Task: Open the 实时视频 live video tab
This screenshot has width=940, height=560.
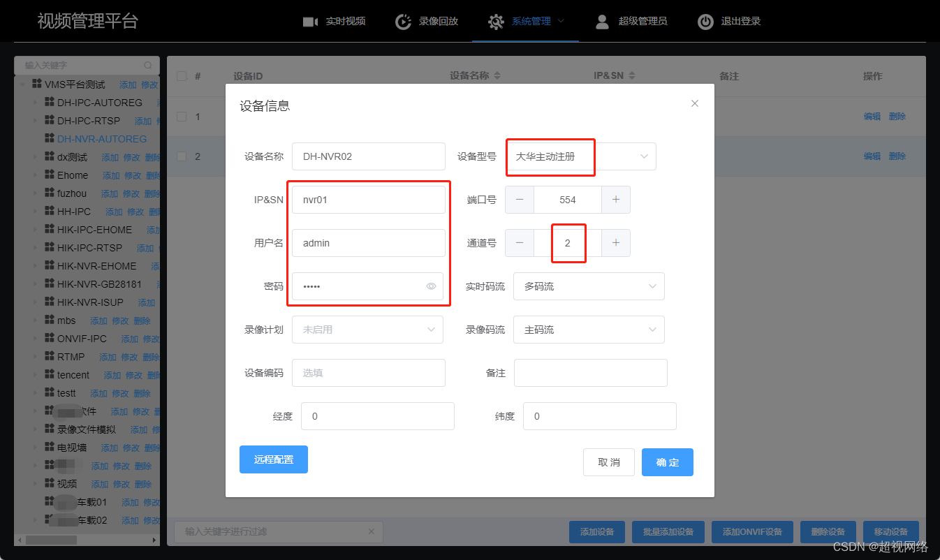Action: click(346, 21)
